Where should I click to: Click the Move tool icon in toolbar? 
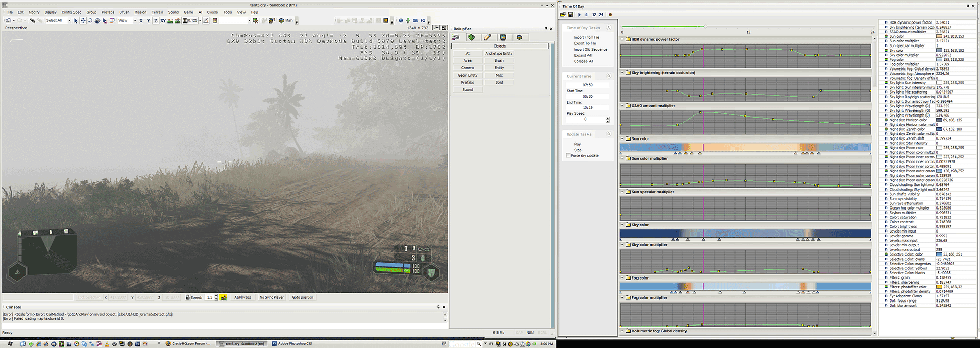[x=83, y=21]
